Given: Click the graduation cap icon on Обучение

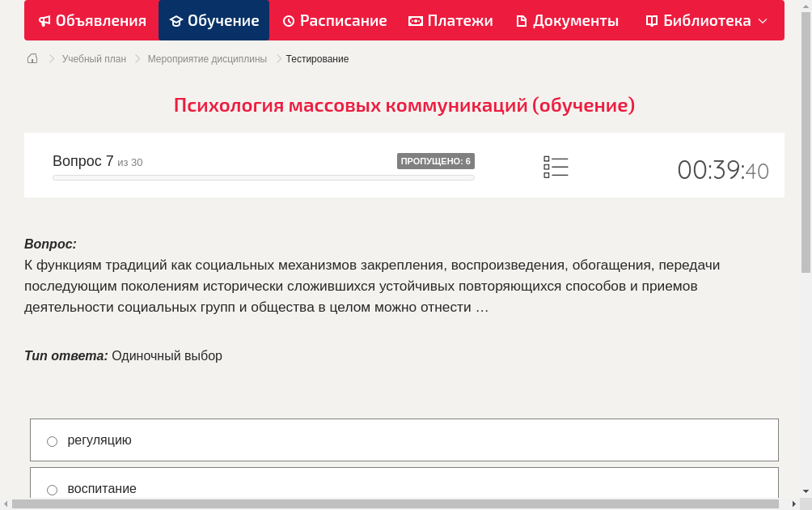Looking at the screenshot, I should pos(176,20).
